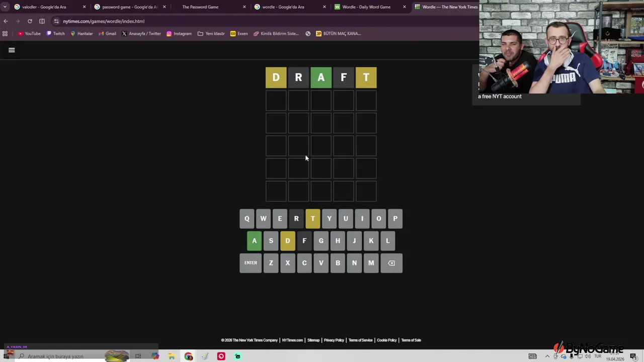
Task: Reload the Wordle page
Action: (x=30, y=21)
